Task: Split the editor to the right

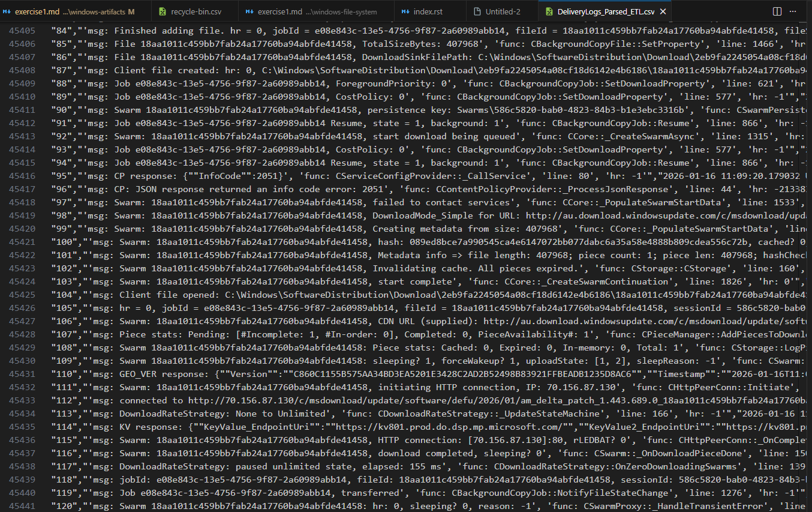Action: coord(777,11)
